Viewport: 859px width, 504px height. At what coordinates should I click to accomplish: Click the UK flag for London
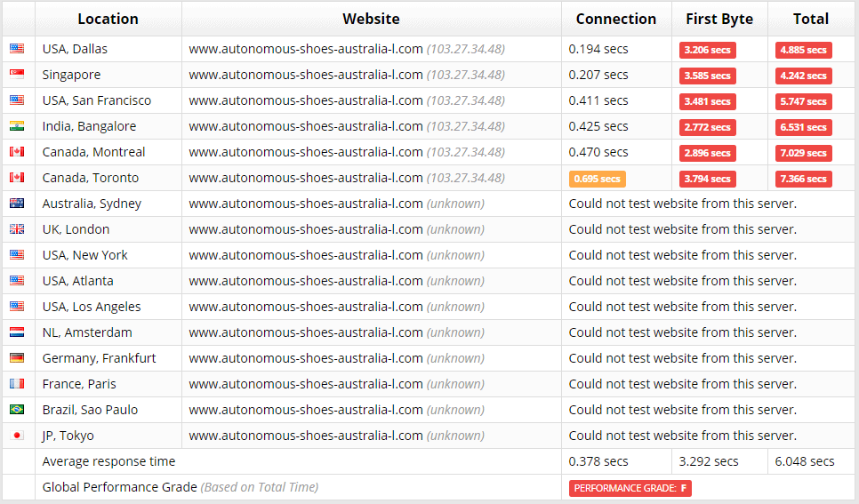(x=17, y=229)
